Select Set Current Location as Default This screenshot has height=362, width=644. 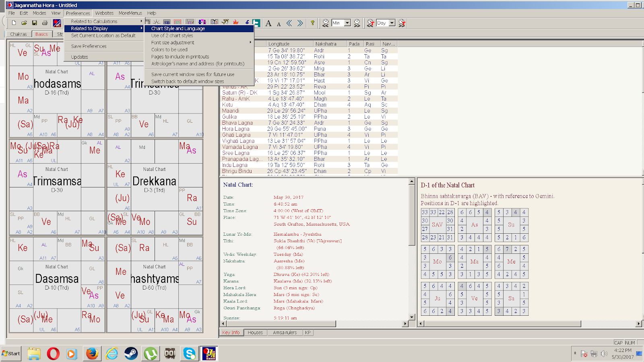104,35
